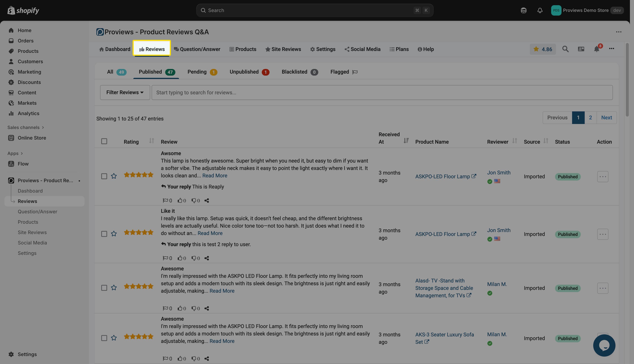Go to the Next page of reviews
The height and width of the screenshot is (364, 634).
click(x=606, y=118)
